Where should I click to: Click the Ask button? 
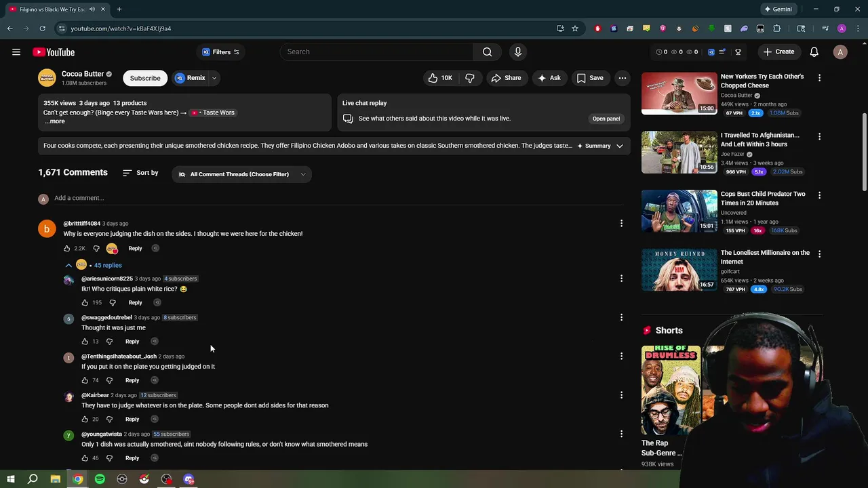coord(549,78)
